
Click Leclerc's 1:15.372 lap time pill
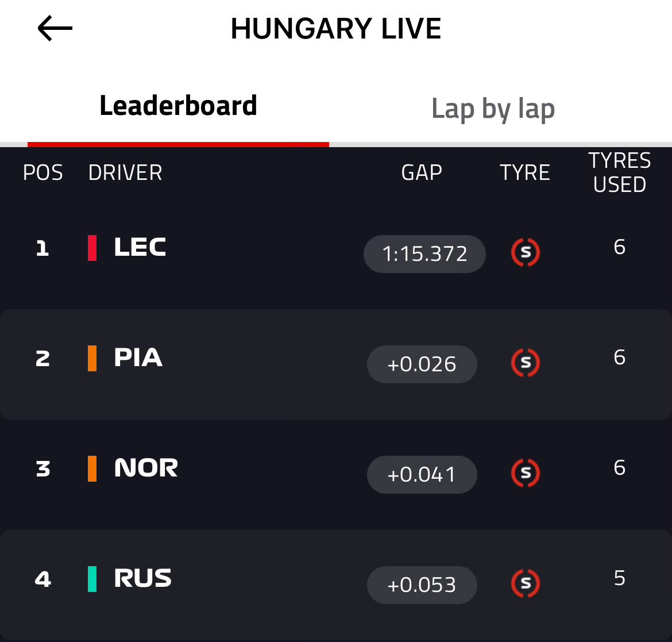[x=424, y=253]
